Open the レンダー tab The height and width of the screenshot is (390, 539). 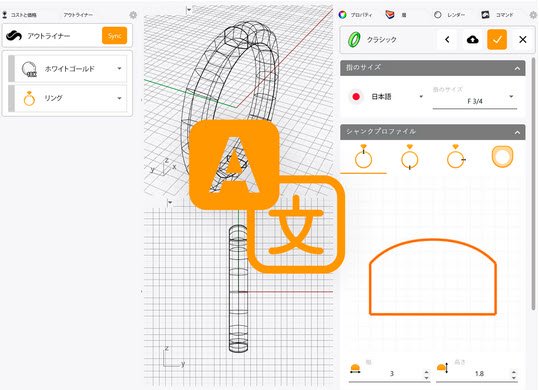pyautogui.click(x=450, y=15)
